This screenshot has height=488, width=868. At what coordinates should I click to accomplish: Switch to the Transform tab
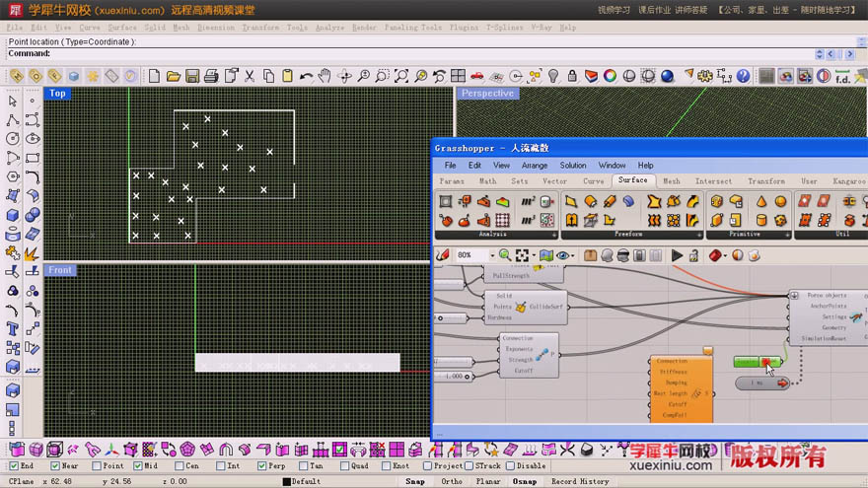766,181
